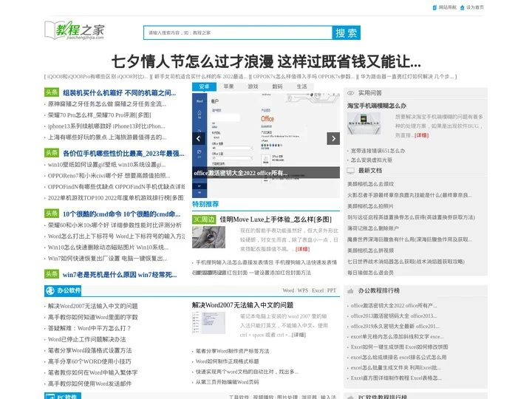532x399 pixels.
Task: Click the previous-slide arrow on the carousel
Action: point(199,138)
